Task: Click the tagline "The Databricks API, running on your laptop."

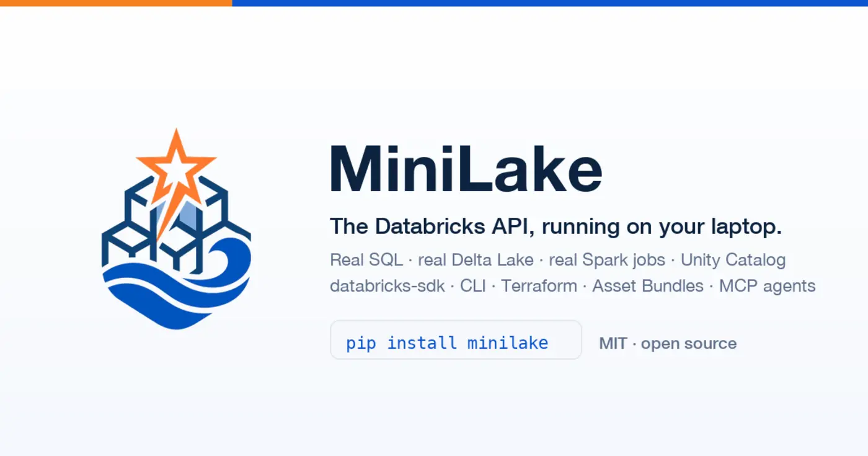Action: tap(556, 226)
